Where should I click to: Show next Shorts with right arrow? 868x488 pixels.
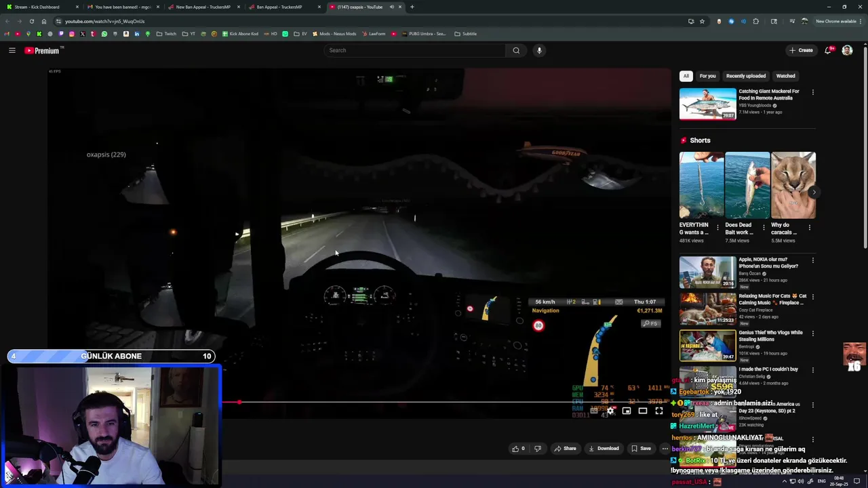[813, 192]
